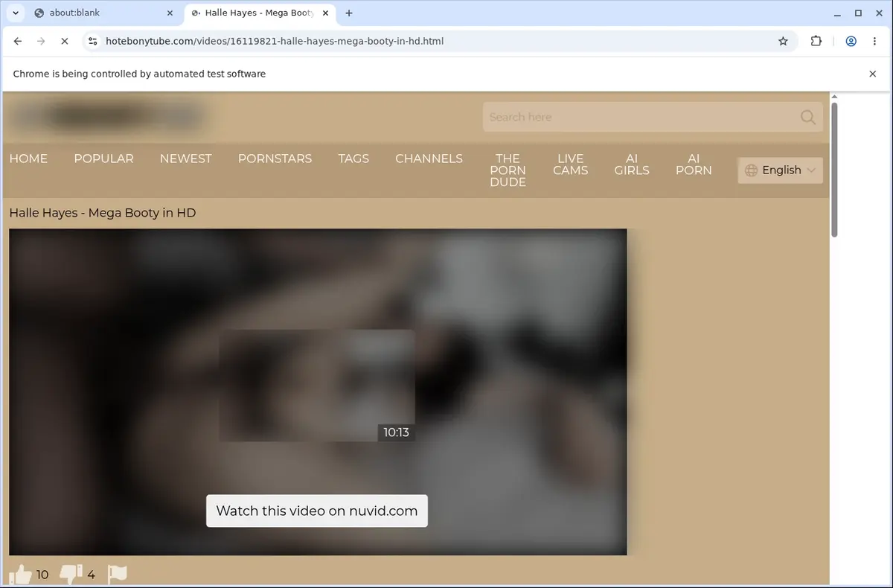This screenshot has width=893, height=588.
Task: Open a new browser tab
Action: (349, 13)
